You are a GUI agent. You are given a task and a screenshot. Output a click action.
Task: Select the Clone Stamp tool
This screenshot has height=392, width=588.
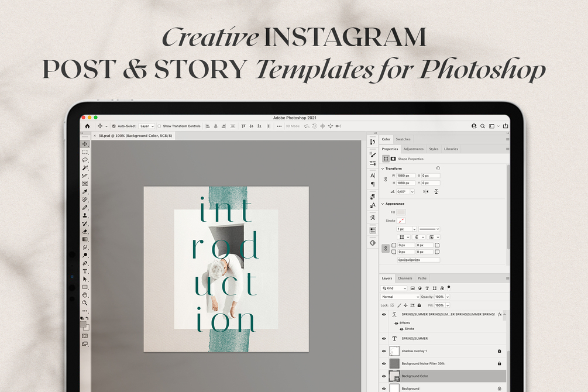85,215
